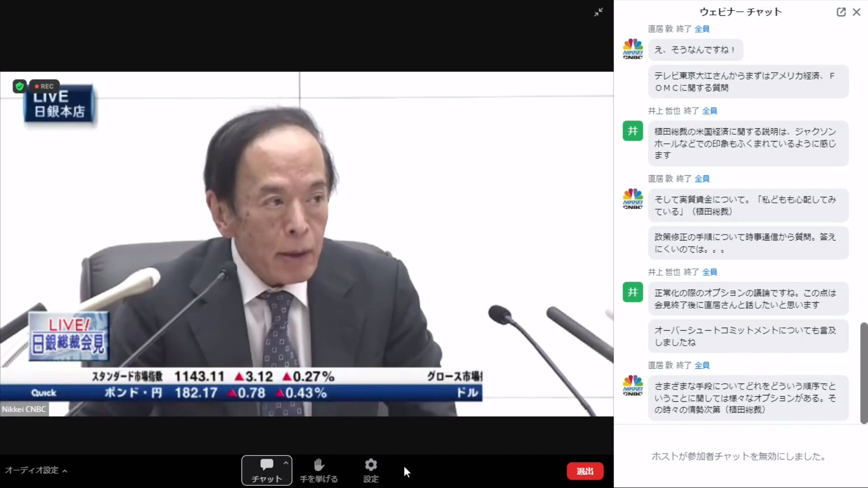Screen dimensions: 868x488
Task: Click the disabled chat input area
Action: coord(739,456)
